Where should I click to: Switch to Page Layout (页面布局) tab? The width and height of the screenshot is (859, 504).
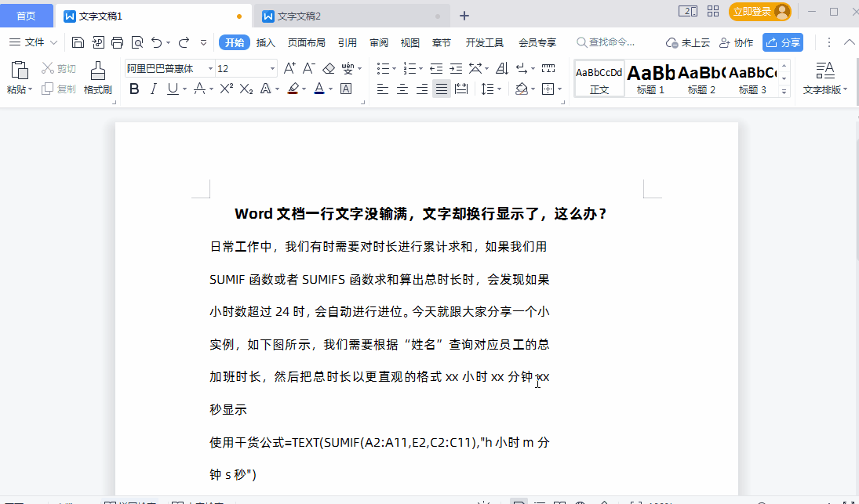tap(307, 42)
